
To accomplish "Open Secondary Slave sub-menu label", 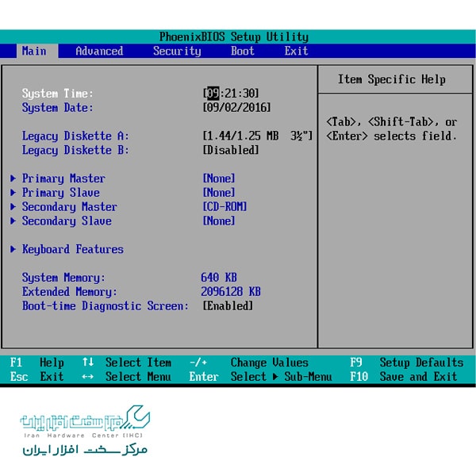I will pyautogui.click(x=67, y=221).
